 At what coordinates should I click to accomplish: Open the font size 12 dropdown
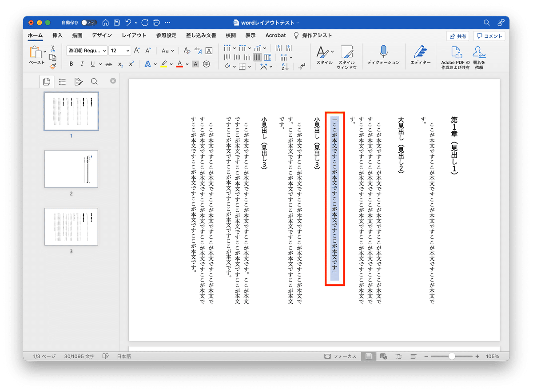pyautogui.click(x=120, y=51)
